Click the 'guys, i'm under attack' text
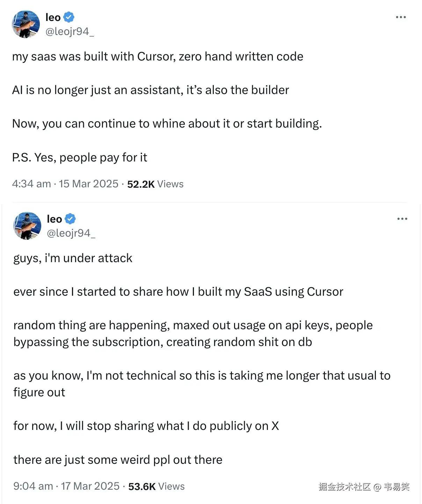Screen dimensions: 422x504 point(73,258)
